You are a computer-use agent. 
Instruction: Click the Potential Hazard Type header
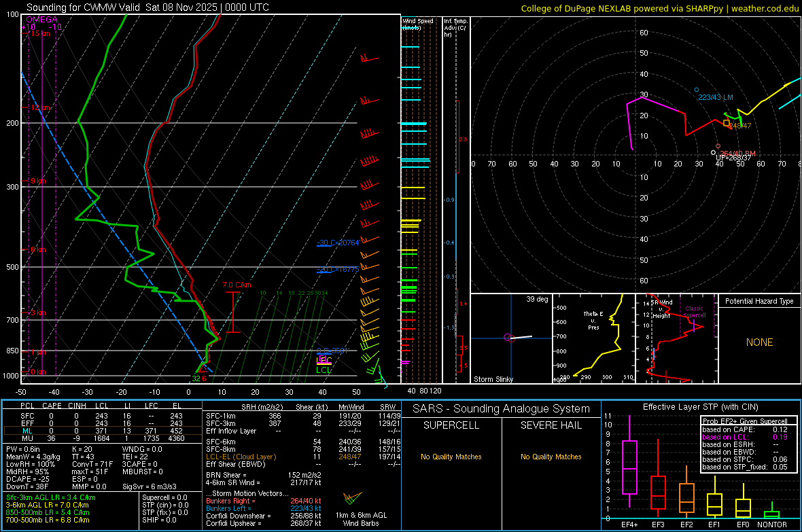pyautogui.click(x=759, y=301)
